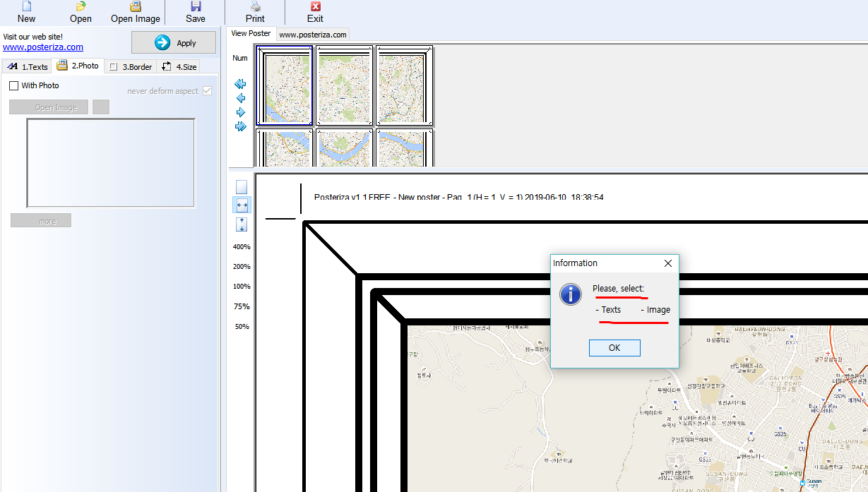Set zoom to 200%
Viewport: 868px width, 492px height.
pyautogui.click(x=242, y=267)
